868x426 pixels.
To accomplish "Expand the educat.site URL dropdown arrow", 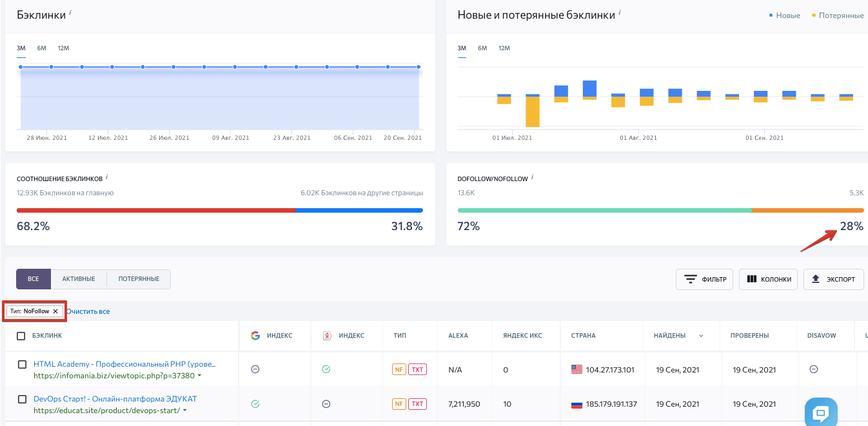I will 185,411.
